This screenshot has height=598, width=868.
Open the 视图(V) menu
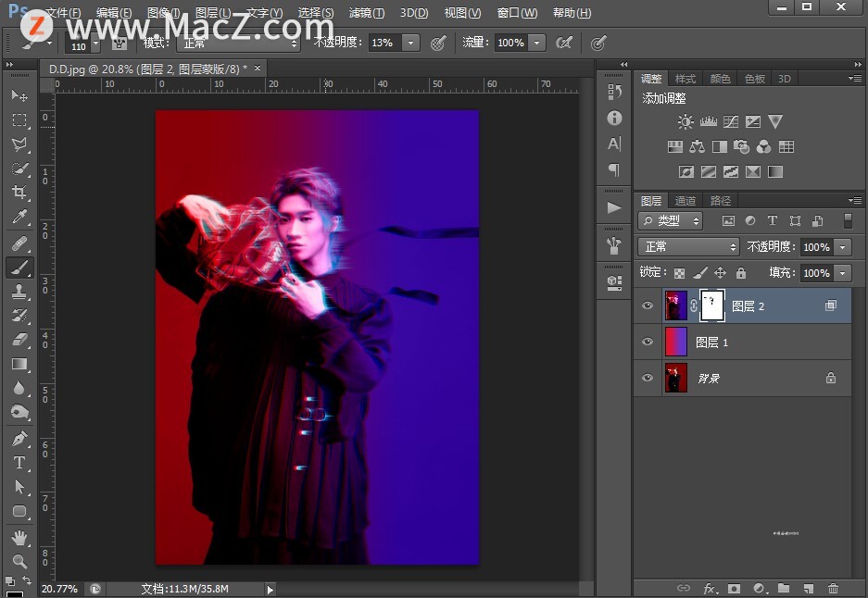pos(462,12)
